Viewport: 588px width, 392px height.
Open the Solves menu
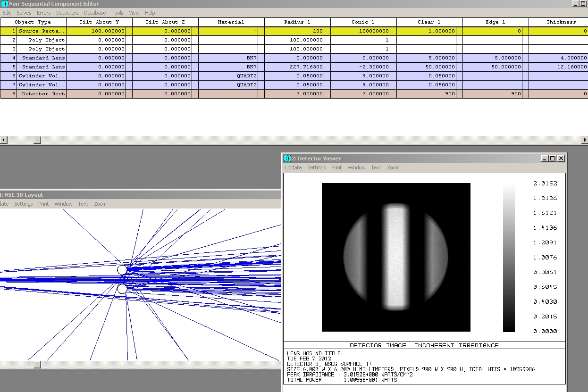[24, 13]
